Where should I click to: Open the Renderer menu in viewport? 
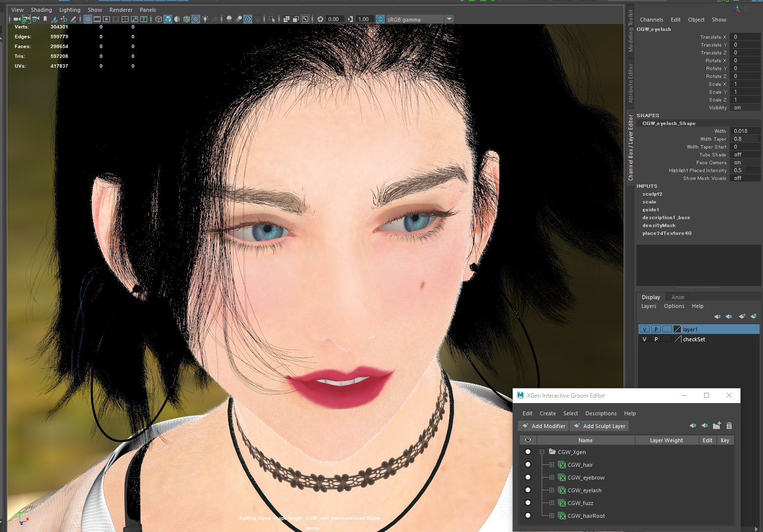(x=121, y=10)
